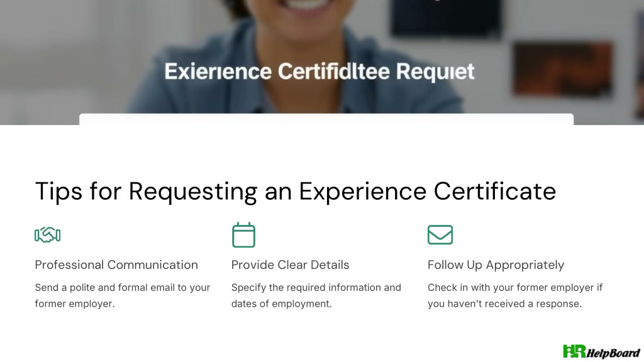The width and height of the screenshot is (644, 362).
Task: Click the text about specifying dates of employment
Action: (x=316, y=295)
